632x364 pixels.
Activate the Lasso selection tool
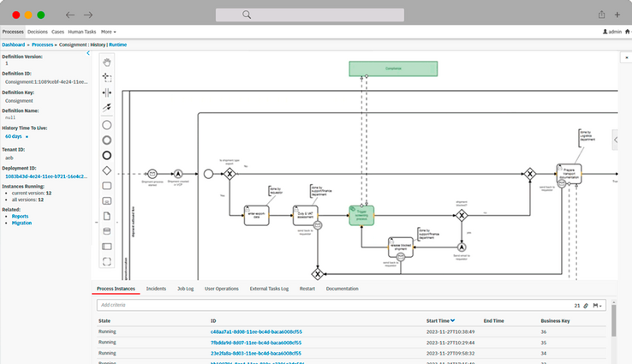tap(107, 77)
